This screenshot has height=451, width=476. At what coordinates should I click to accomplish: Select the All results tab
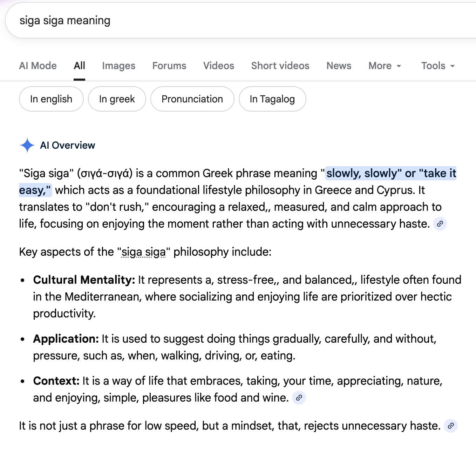click(80, 66)
